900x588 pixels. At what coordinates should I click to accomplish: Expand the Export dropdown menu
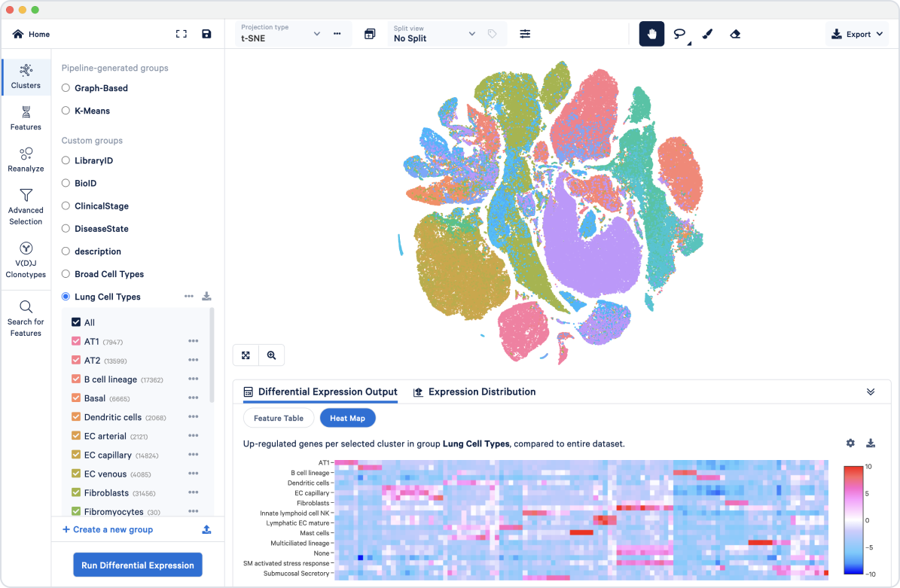coord(857,34)
